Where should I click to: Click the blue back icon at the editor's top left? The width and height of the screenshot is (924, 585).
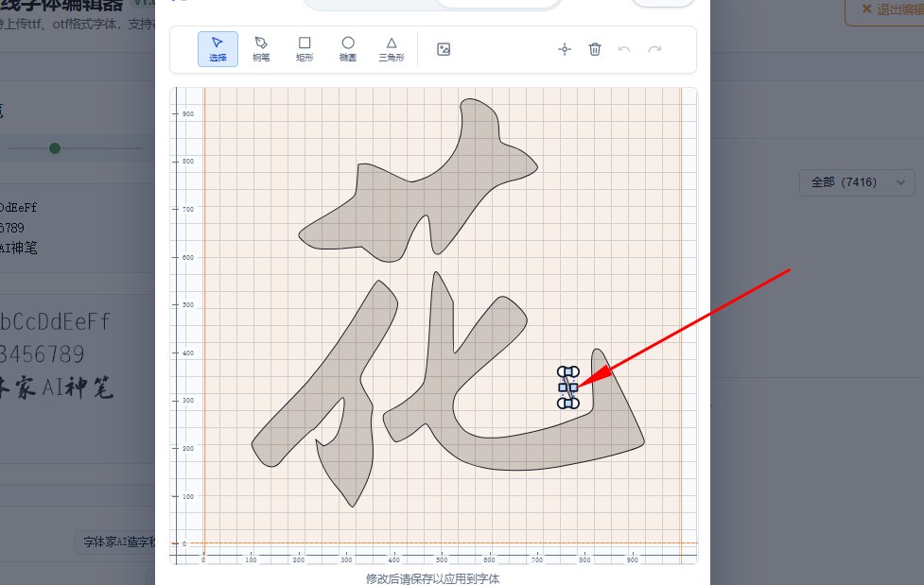(176, 3)
